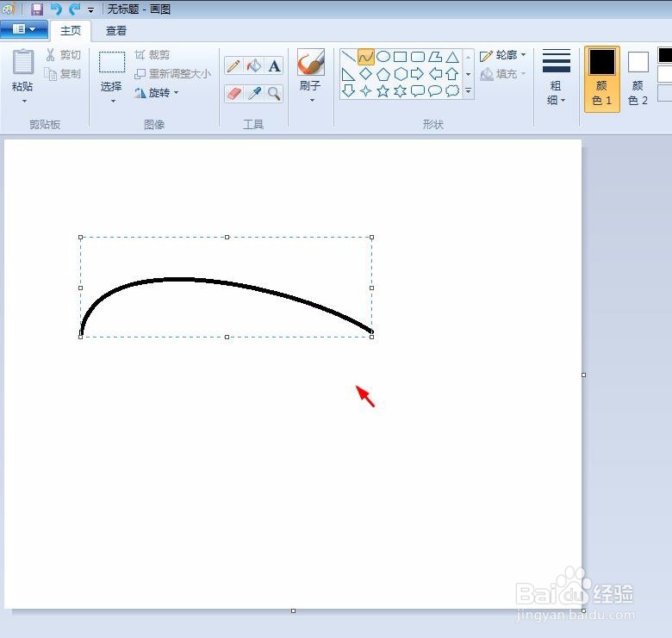
Task: Open the Rotate (旋转) dropdown
Action: (x=157, y=92)
